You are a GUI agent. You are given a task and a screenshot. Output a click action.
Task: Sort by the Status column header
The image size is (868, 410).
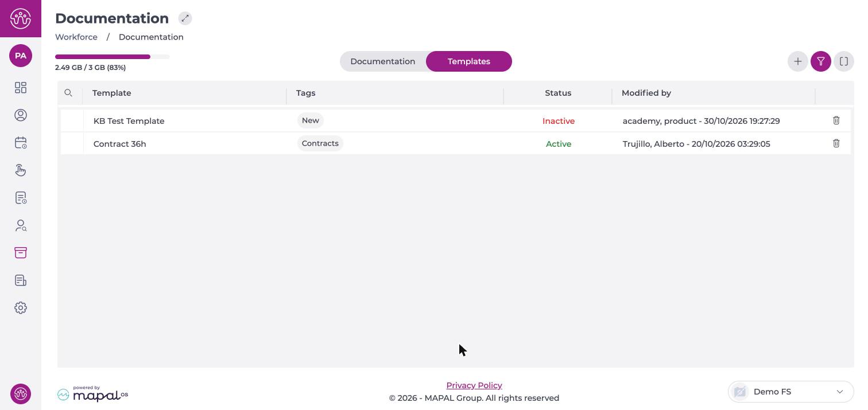click(x=558, y=93)
